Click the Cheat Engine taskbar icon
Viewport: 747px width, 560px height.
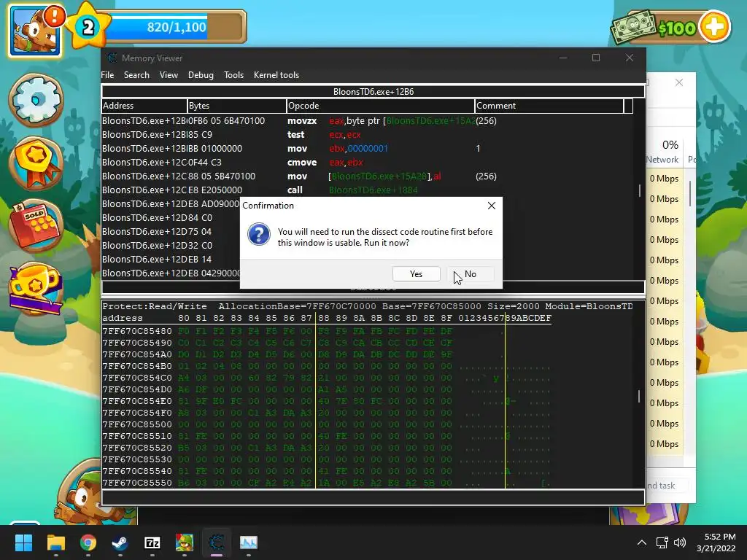(x=216, y=542)
